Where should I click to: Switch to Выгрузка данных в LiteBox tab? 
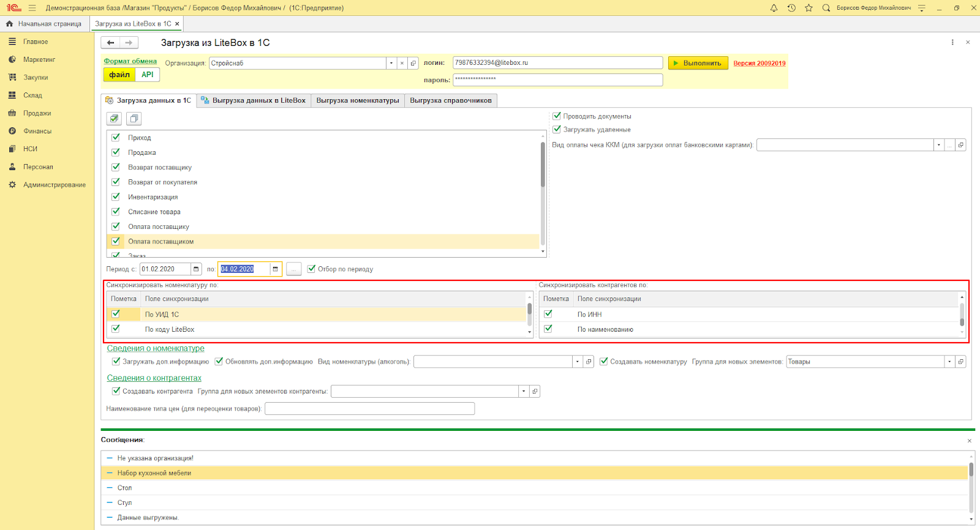point(254,100)
